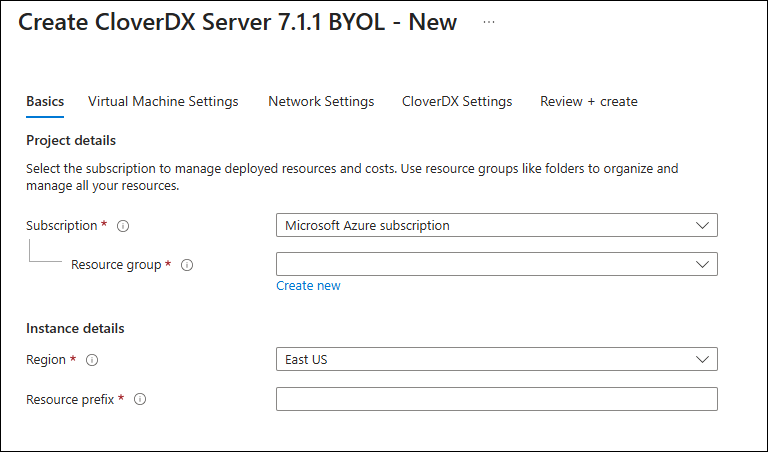
Task: Switch to the Virtual Machine Settings tab
Action: coord(163,101)
